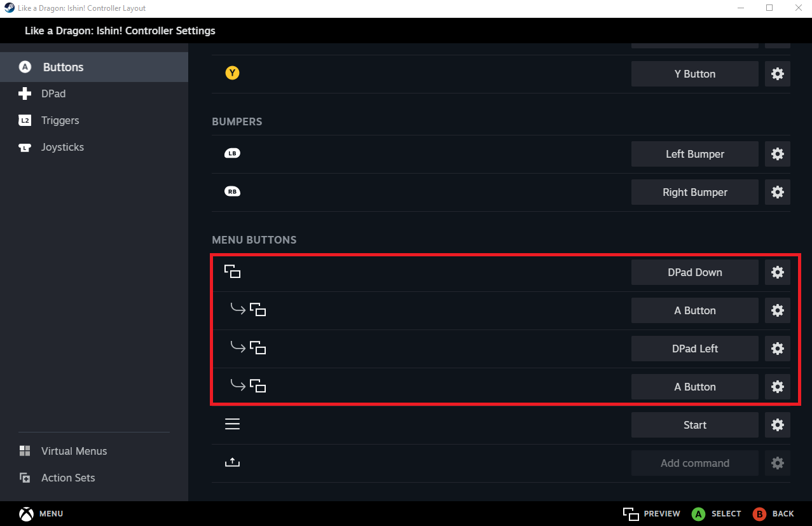Click gear icon next to DPad Left
Image resolution: width=812 pixels, height=526 pixels.
point(777,349)
